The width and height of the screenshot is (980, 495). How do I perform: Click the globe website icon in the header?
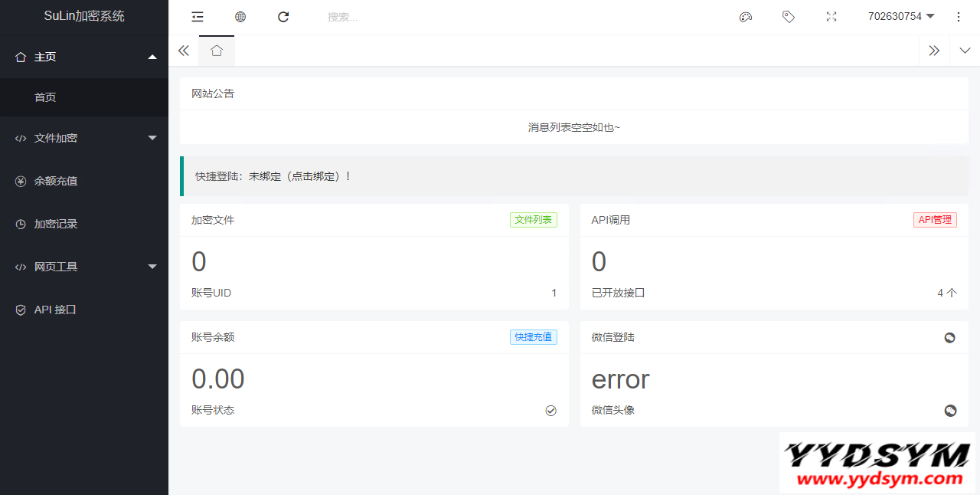coord(240,17)
